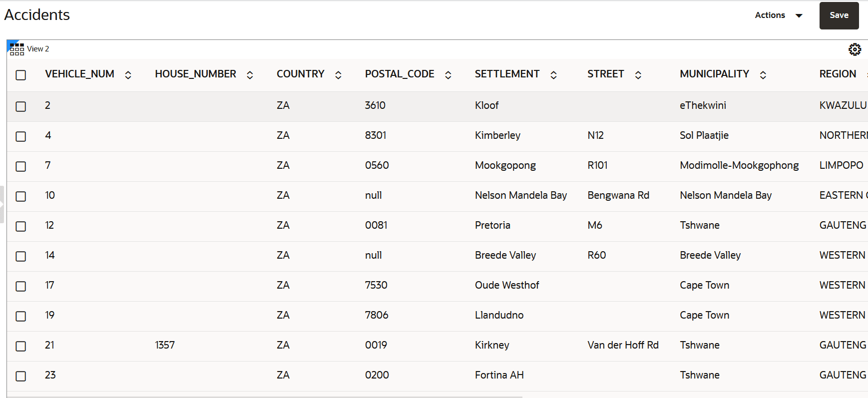The height and width of the screenshot is (398, 868).
Task: Sort by the HOUSE_NUMBER column arrows
Action: pos(250,75)
